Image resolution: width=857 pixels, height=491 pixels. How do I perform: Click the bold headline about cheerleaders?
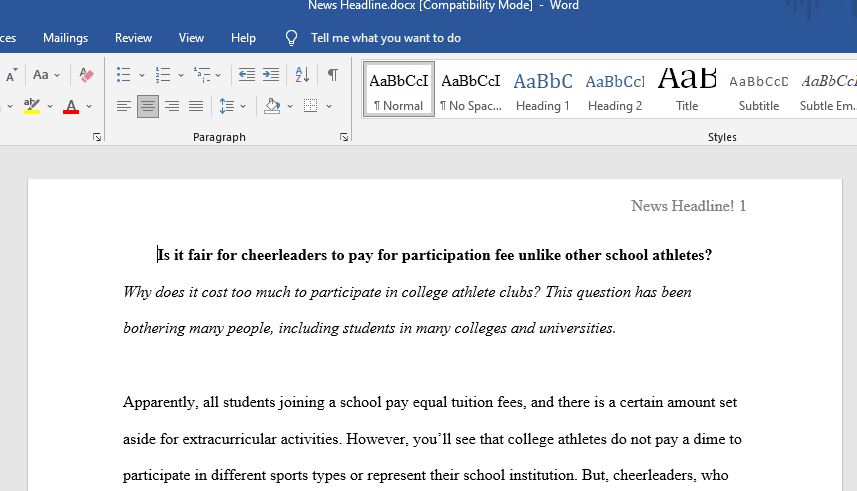(435, 255)
